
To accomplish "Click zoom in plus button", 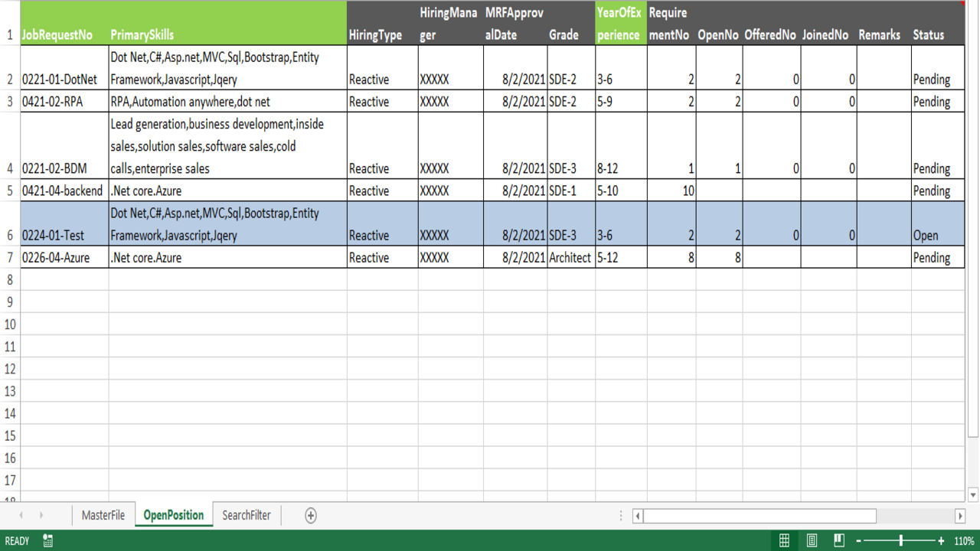I will (x=941, y=541).
